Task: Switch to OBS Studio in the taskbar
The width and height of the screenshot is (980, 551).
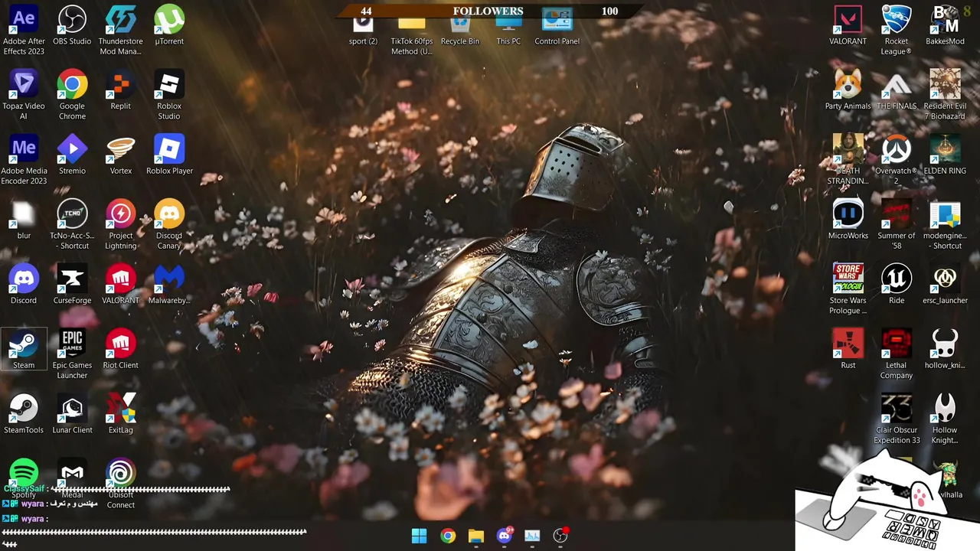Action: click(560, 536)
